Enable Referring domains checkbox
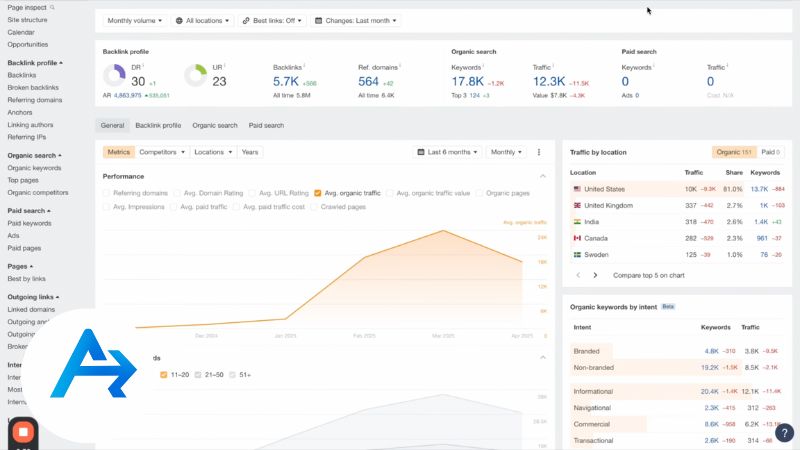This screenshot has height=450, width=800. coord(106,193)
